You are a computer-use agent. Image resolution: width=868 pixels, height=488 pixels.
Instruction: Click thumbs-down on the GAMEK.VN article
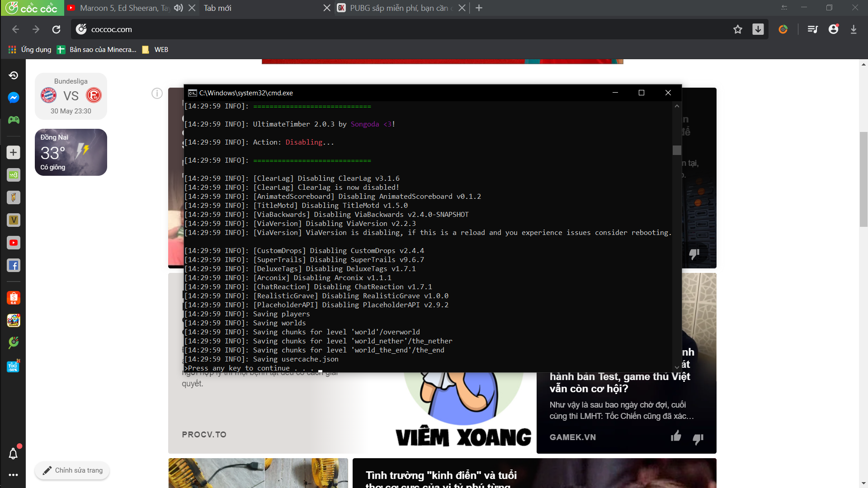(x=698, y=438)
